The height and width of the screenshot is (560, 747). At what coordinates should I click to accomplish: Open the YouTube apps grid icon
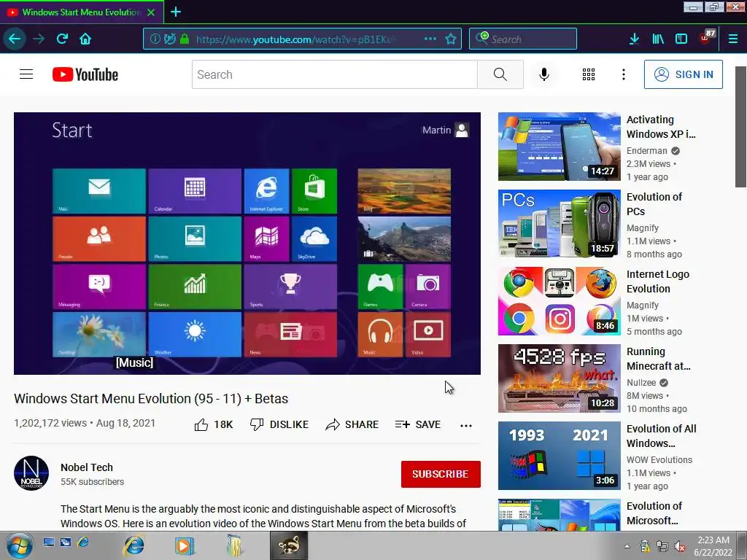tap(589, 74)
